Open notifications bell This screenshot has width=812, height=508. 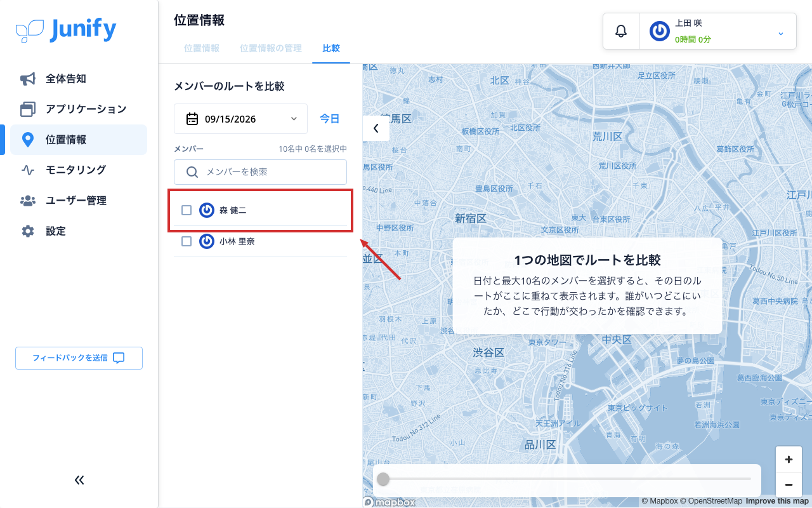pyautogui.click(x=621, y=31)
